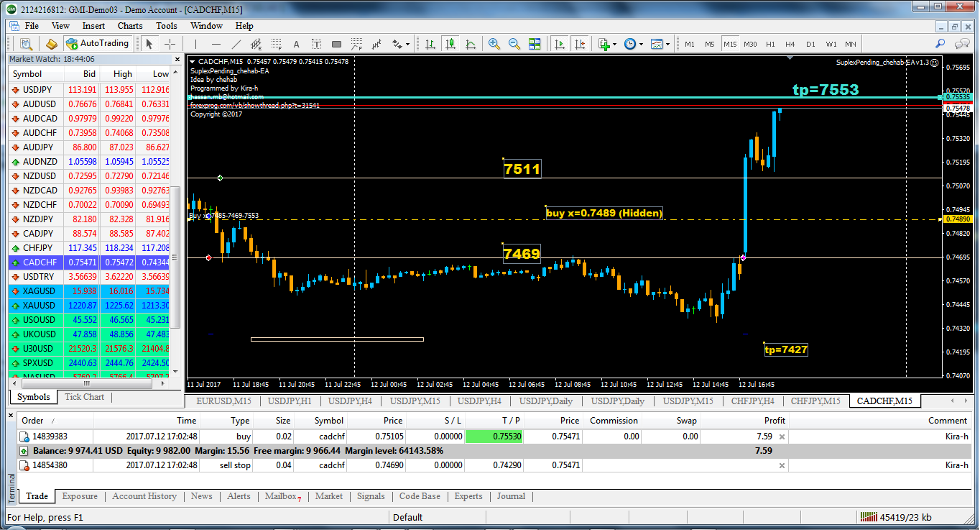Click the green T/P cell 0.75530
The width and height of the screenshot is (980, 530).
pos(496,437)
